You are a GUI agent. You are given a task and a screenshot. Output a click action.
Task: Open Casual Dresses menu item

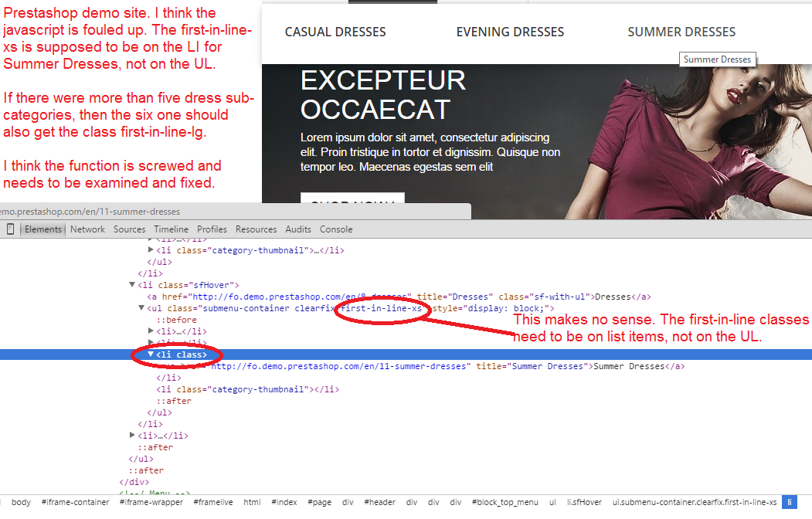335,32
